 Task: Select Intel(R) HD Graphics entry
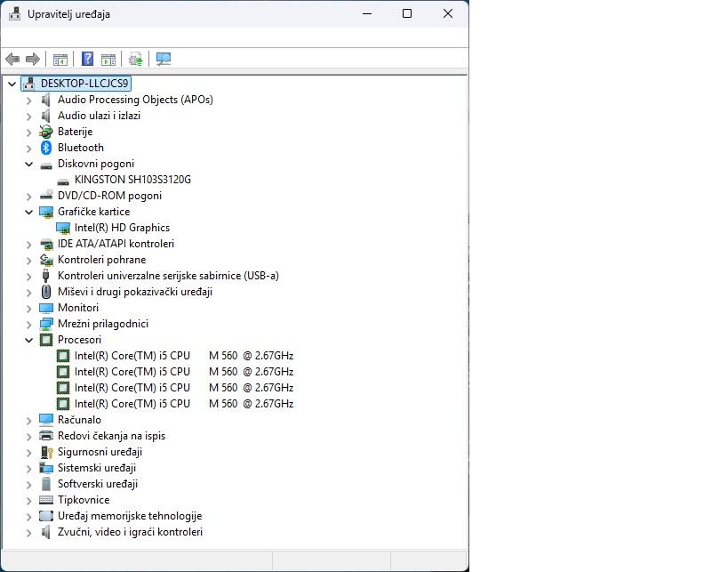click(x=122, y=228)
